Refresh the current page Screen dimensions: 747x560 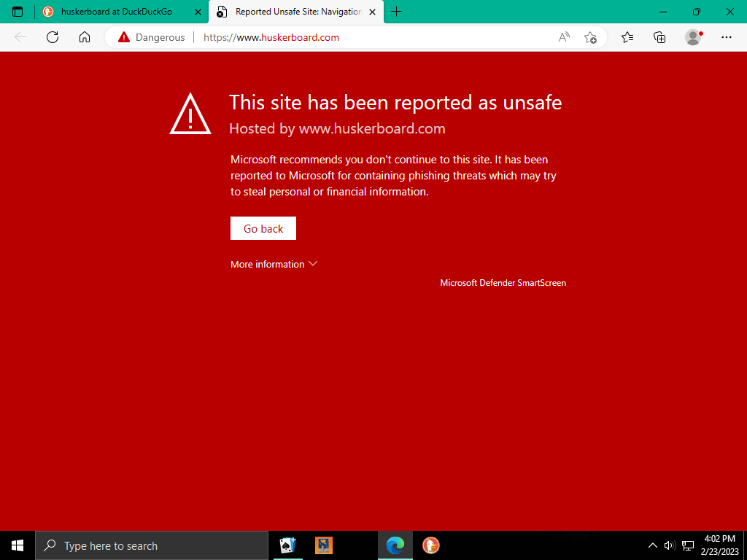[x=53, y=37]
